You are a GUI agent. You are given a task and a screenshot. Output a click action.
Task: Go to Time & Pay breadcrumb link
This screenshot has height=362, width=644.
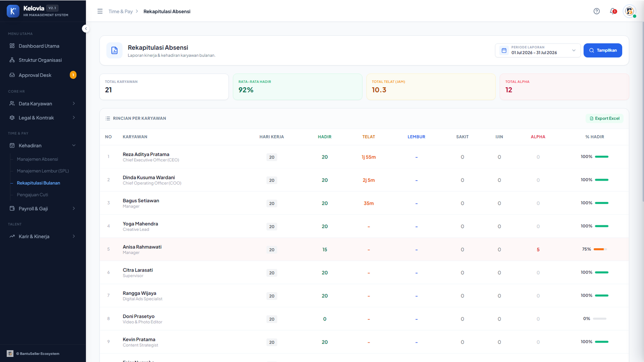pyautogui.click(x=120, y=11)
